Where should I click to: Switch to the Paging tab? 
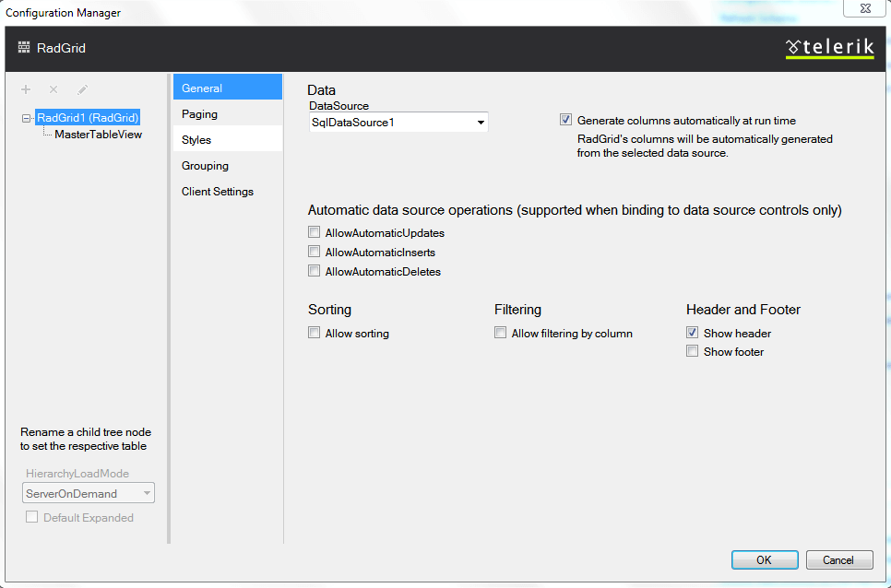tap(200, 114)
